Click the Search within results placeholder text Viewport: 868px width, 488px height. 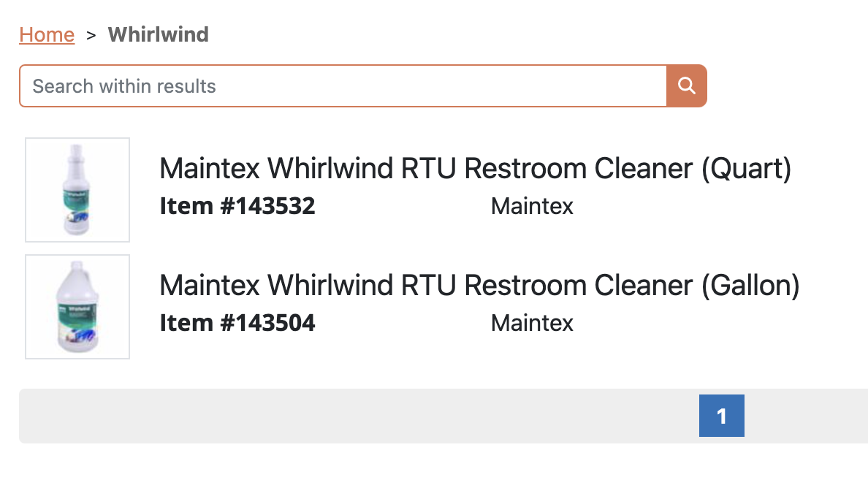click(124, 86)
